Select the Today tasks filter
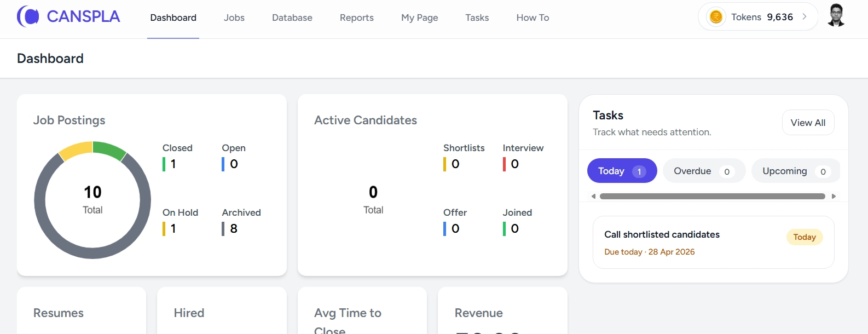The height and width of the screenshot is (334, 868). pos(622,171)
